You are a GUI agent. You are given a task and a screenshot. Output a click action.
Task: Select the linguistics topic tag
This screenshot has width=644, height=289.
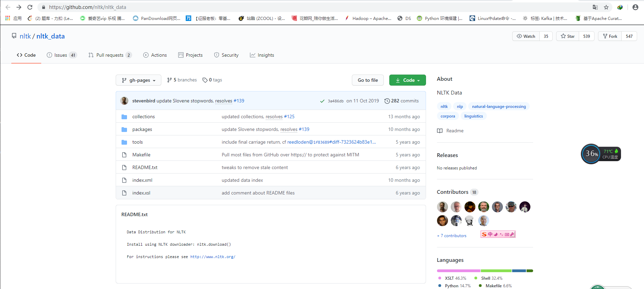click(473, 116)
